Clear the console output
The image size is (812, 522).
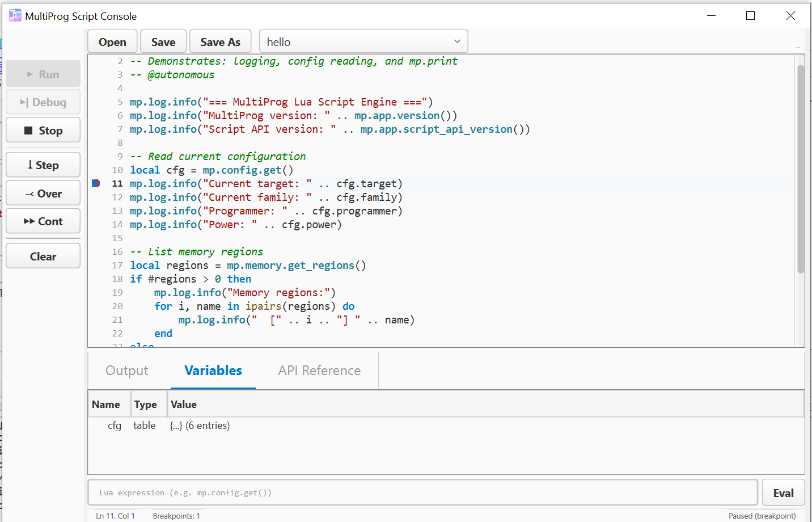point(43,256)
